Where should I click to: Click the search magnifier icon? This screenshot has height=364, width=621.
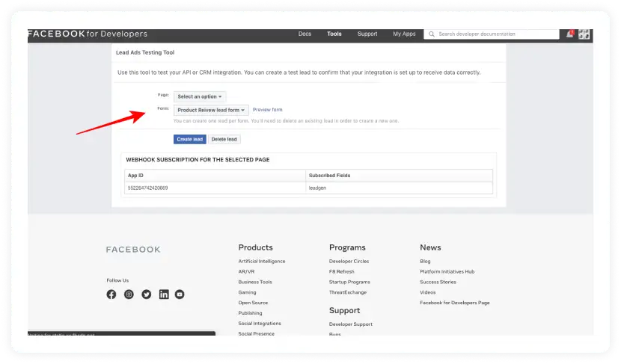[x=432, y=34]
